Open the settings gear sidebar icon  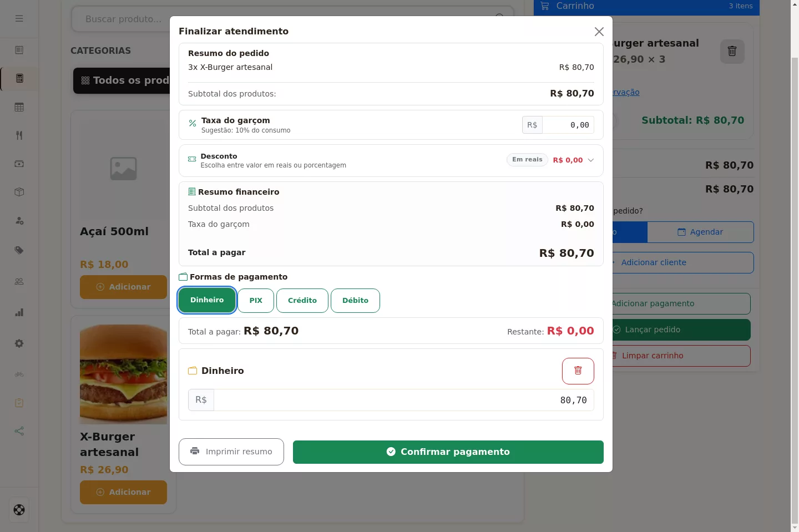[19, 343]
